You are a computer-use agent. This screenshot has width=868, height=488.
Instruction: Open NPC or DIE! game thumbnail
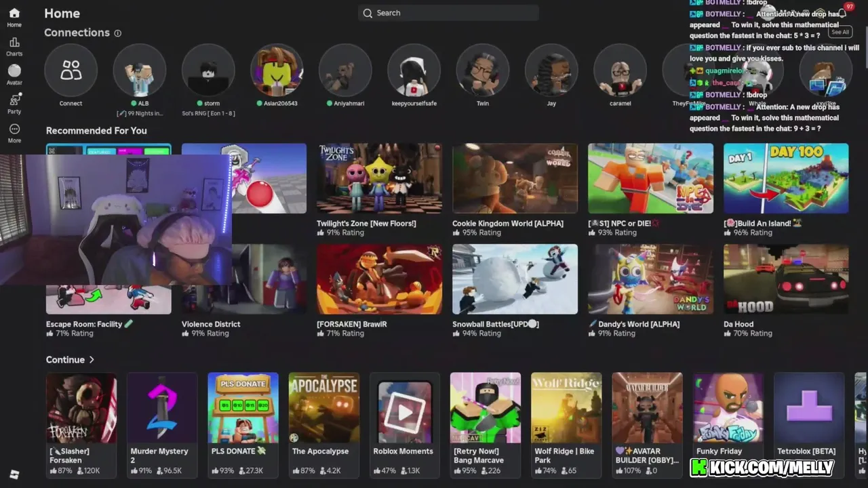[650, 178]
